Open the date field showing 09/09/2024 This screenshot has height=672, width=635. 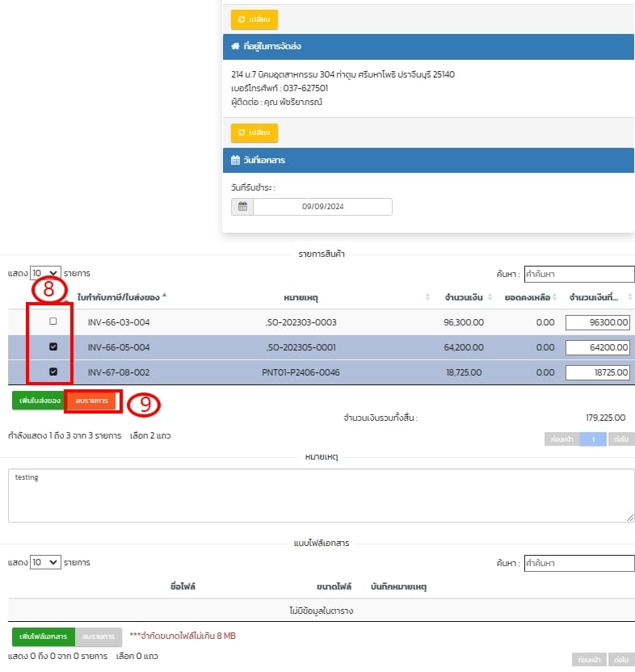[322, 207]
